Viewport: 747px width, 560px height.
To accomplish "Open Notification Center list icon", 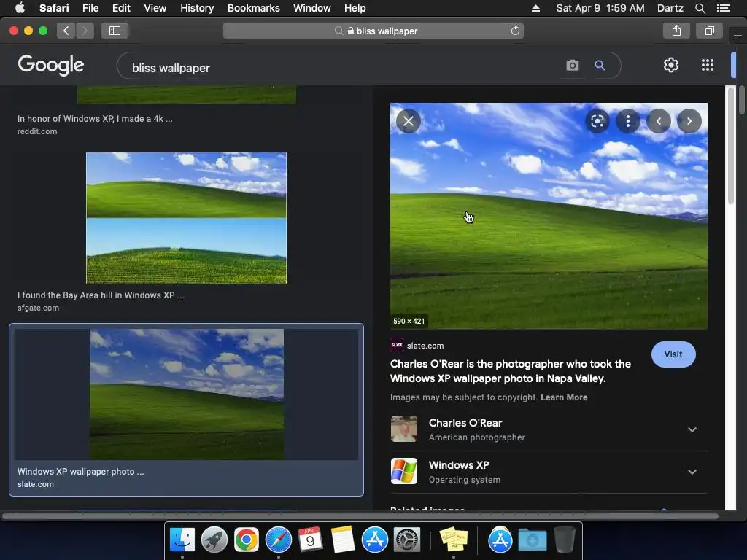I will click(724, 8).
